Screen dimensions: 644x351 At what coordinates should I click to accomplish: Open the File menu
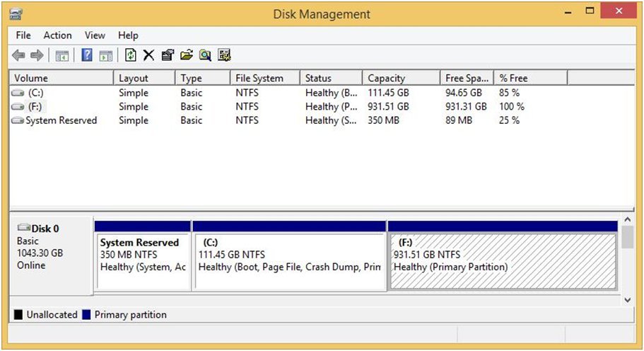pos(23,35)
